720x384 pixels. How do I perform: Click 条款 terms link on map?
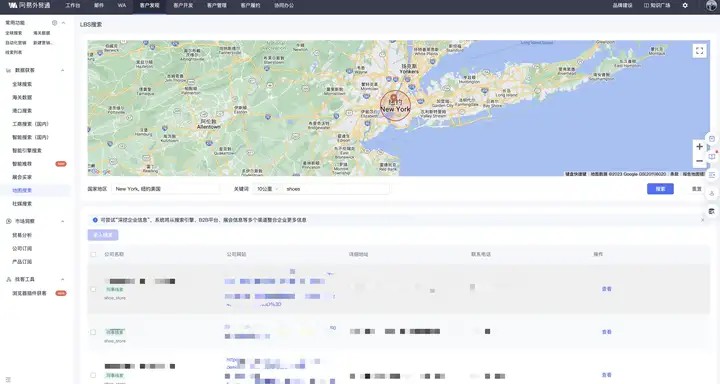674,174
